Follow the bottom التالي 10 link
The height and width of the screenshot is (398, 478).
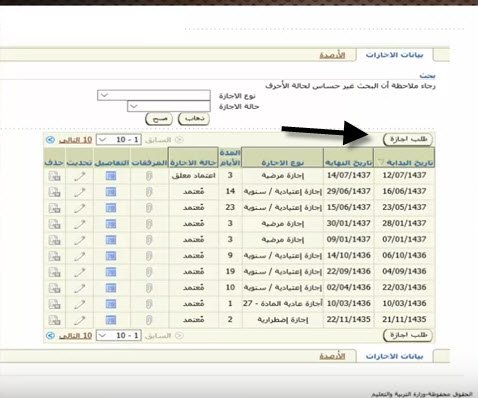pyautogui.click(x=75, y=335)
